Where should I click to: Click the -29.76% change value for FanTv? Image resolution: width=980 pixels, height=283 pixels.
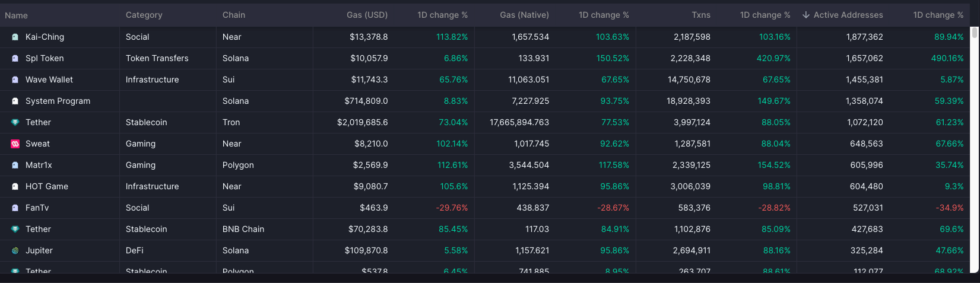[x=452, y=208]
